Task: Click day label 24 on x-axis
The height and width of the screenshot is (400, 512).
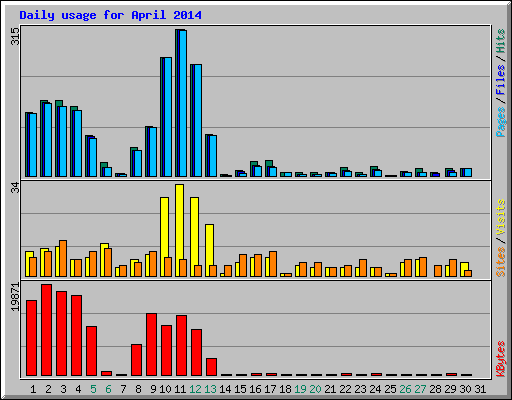Action: [x=375, y=389]
